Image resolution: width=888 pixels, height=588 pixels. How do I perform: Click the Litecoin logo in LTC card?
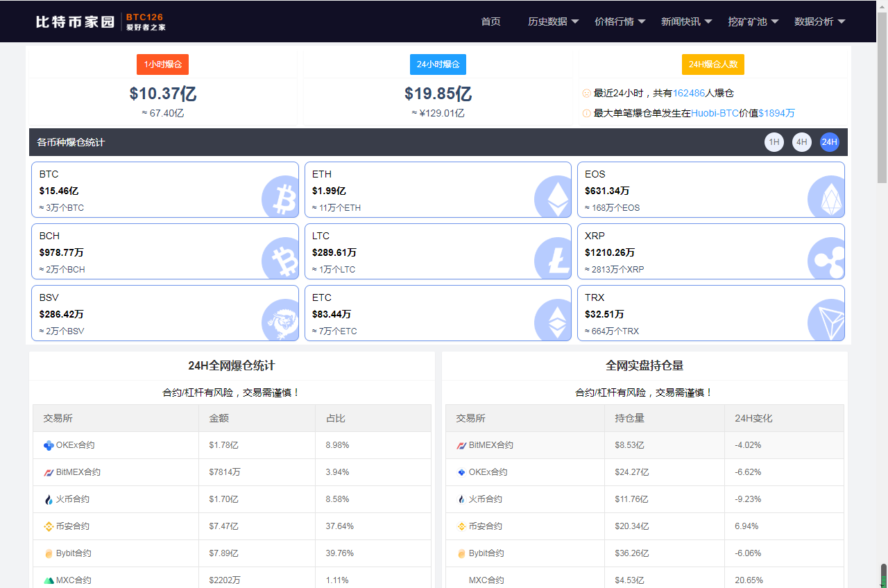click(553, 259)
